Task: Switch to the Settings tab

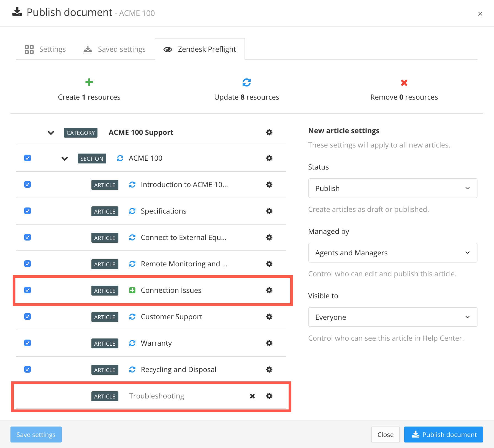Action: (45, 49)
